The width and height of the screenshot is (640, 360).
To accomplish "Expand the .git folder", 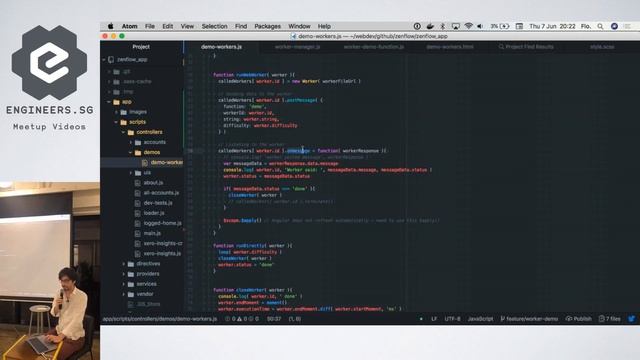I will pos(109,71).
